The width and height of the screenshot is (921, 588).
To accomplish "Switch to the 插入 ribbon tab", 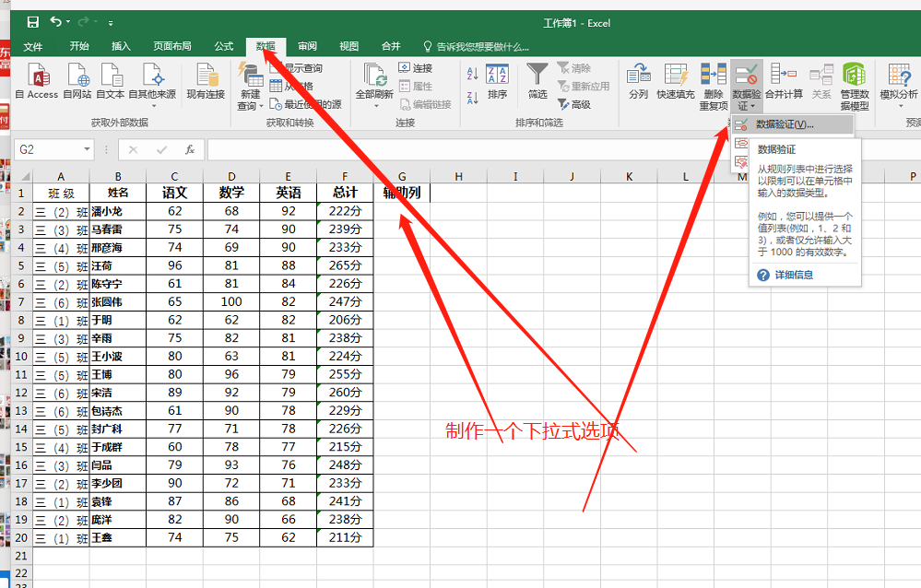I will coord(121,46).
